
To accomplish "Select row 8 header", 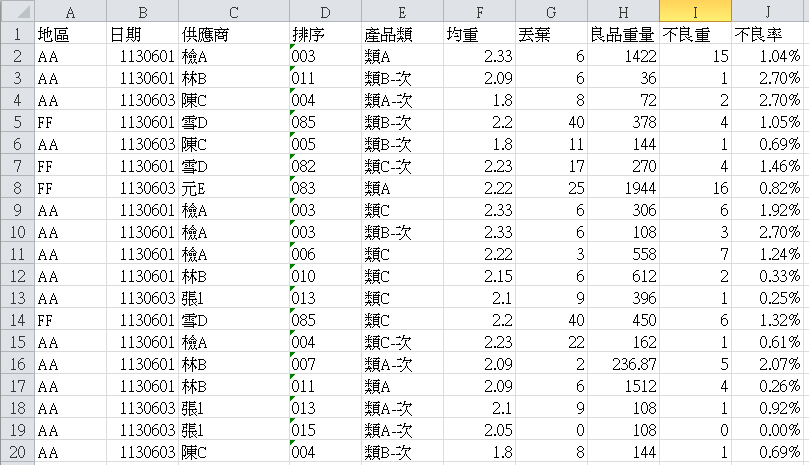I will (18, 188).
